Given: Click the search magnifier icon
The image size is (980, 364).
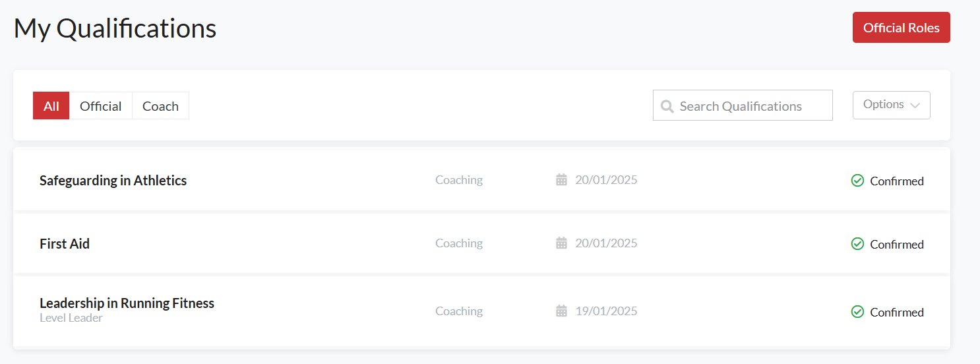Looking at the screenshot, I should pos(667,106).
